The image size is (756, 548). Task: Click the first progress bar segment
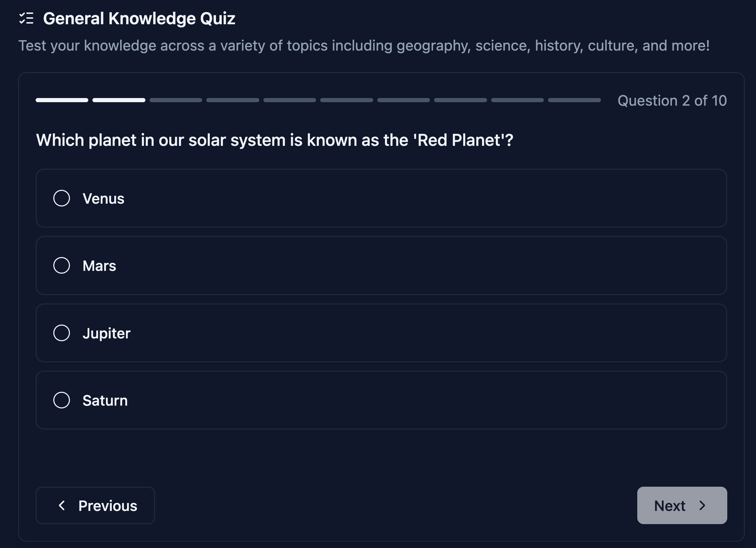click(x=62, y=100)
